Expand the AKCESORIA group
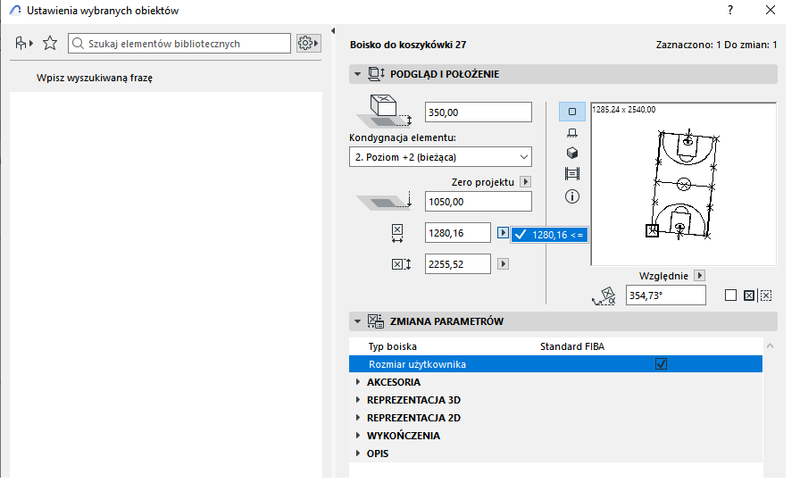800x491 pixels. coord(358,382)
